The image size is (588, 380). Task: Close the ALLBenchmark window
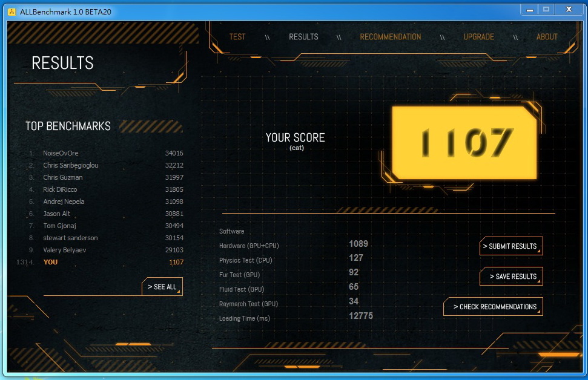click(569, 10)
